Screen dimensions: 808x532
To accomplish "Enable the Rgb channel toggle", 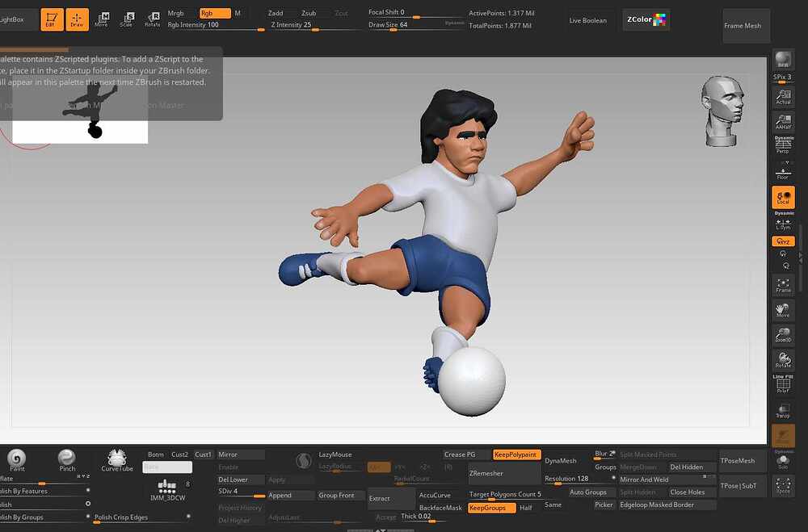I will pos(215,14).
